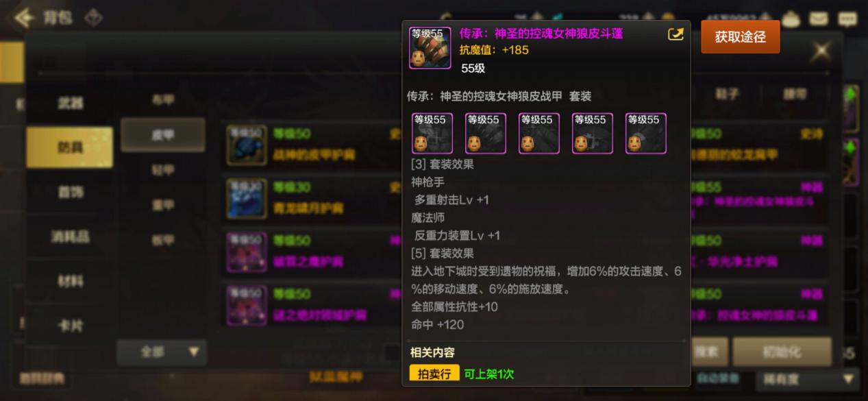The image size is (868, 401).
Task: Click 战神的皮甲护肩 item icon
Action: point(247,145)
